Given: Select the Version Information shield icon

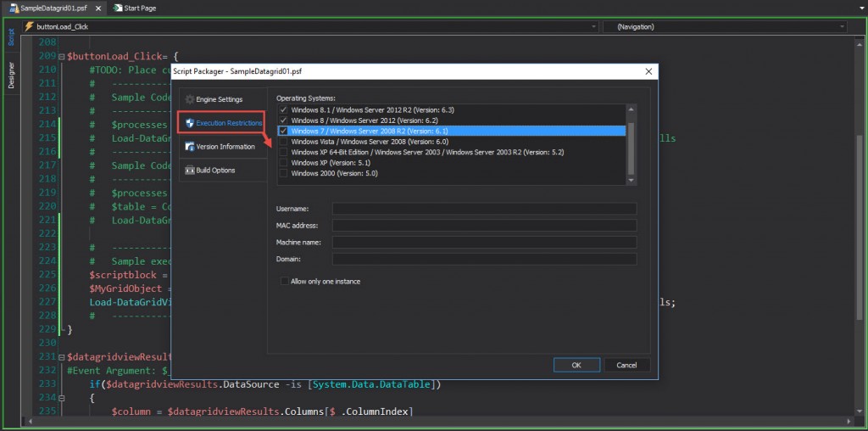Looking at the screenshot, I should click(189, 147).
